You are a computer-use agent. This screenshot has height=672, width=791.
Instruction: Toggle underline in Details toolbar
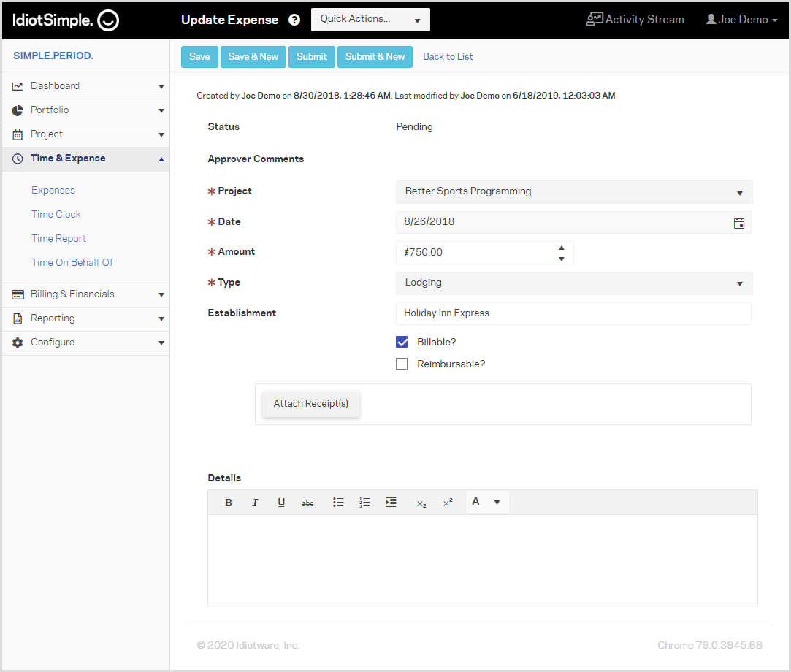pyautogui.click(x=281, y=503)
